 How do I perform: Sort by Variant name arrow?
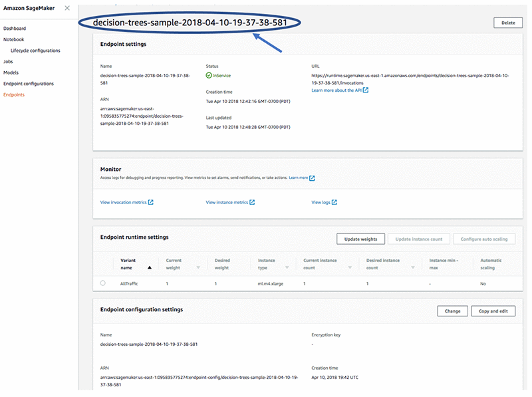149,267
